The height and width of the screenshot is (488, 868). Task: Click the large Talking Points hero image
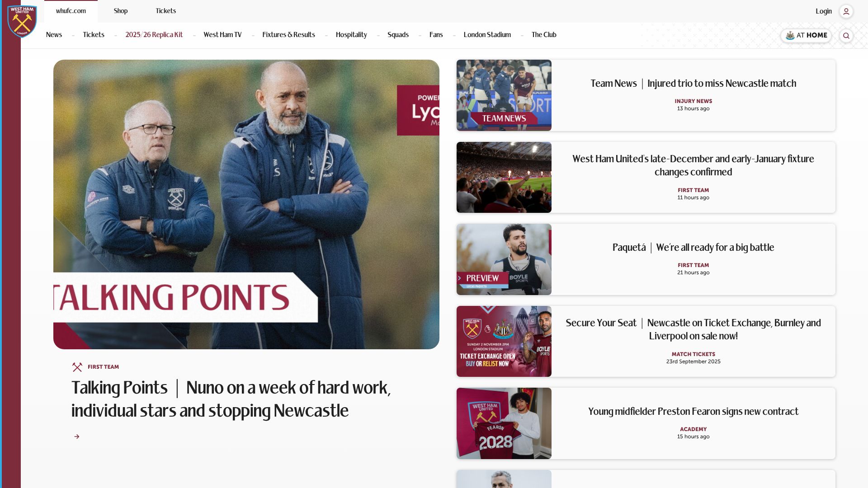246,204
